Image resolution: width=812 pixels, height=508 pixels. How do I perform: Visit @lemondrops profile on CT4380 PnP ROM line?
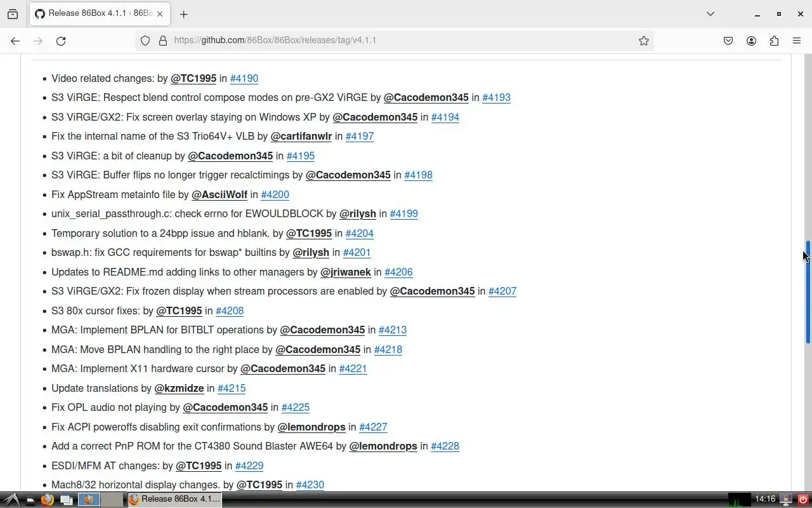tap(383, 446)
